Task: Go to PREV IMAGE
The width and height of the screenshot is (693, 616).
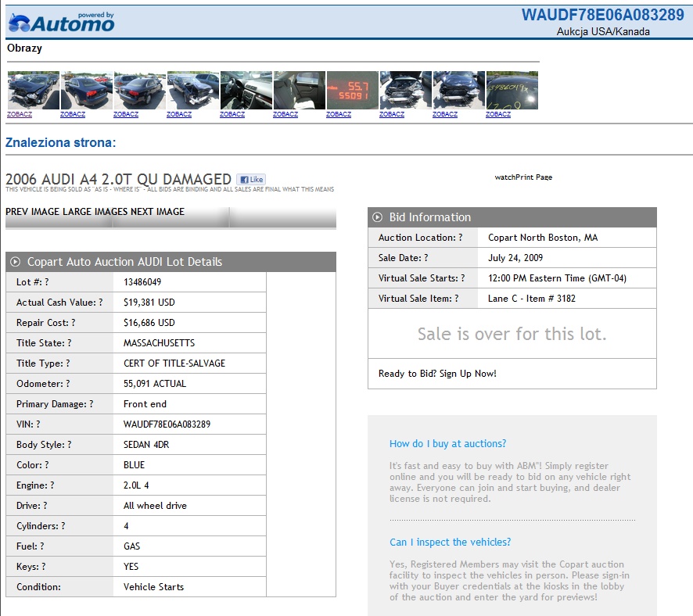Action: click(x=33, y=212)
